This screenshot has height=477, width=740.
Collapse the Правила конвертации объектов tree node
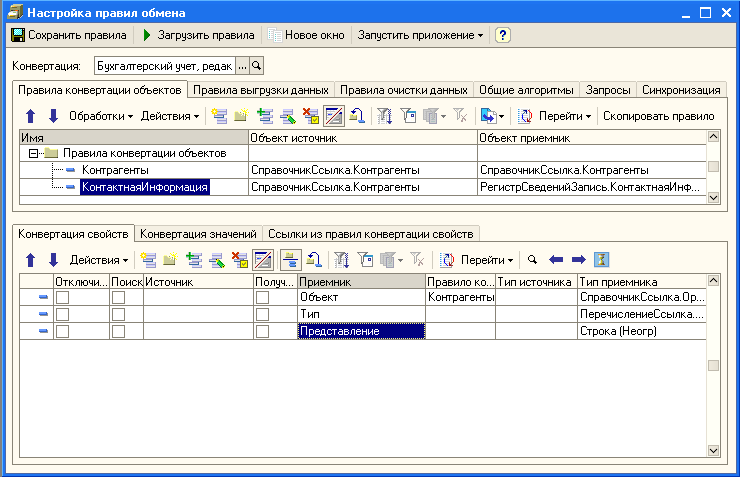click(x=35, y=153)
